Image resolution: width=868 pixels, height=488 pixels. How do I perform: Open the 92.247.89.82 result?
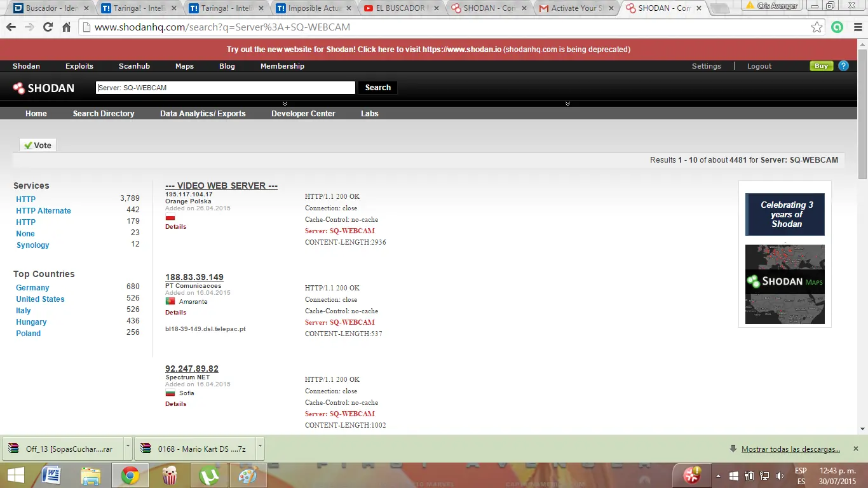pyautogui.click(x=192, y=369)
